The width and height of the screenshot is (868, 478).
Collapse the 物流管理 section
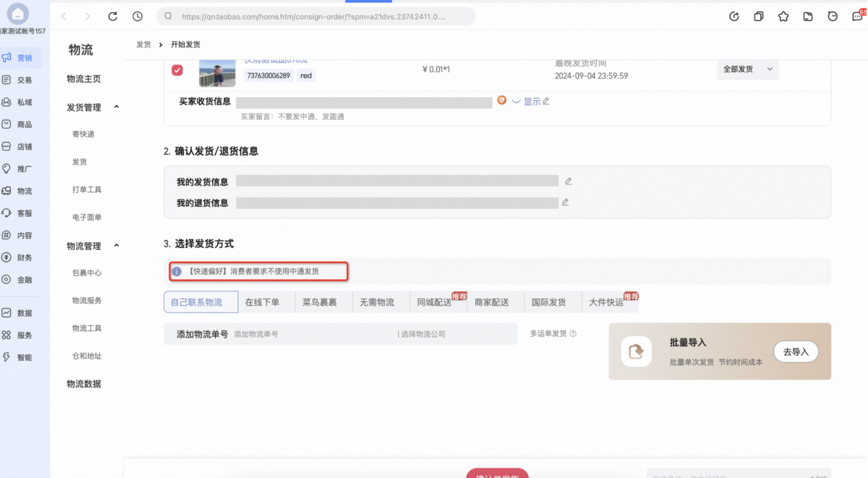click(x=116, y=246)
